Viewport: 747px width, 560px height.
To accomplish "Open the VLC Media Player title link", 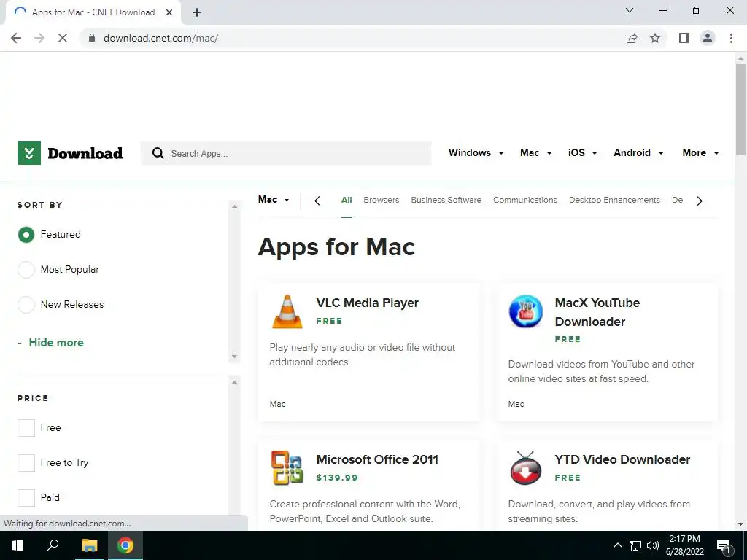I will pos(368,303).
